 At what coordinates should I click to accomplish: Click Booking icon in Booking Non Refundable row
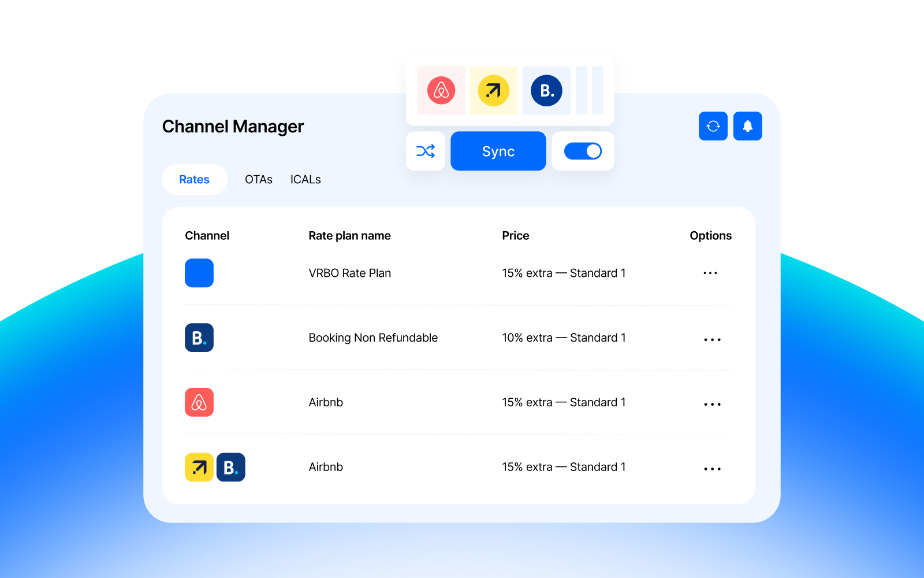pos(199,338)
